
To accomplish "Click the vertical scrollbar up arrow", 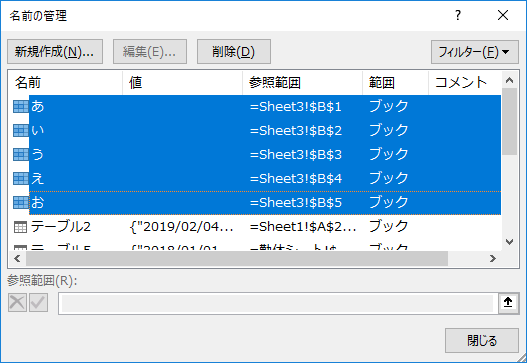I will (510, 80).
